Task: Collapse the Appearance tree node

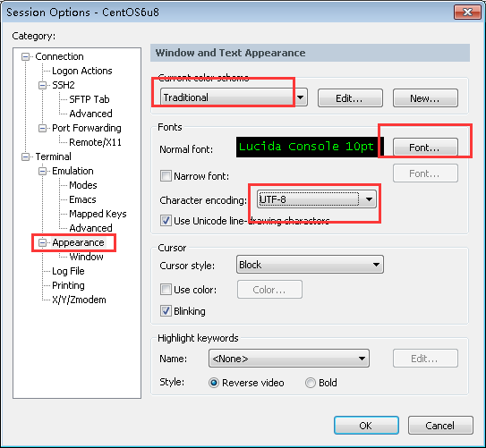Action: click(42, 242)
